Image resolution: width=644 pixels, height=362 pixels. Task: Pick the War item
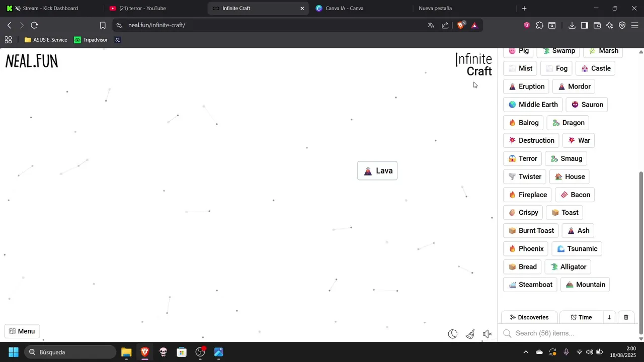(x=579, y=140)
